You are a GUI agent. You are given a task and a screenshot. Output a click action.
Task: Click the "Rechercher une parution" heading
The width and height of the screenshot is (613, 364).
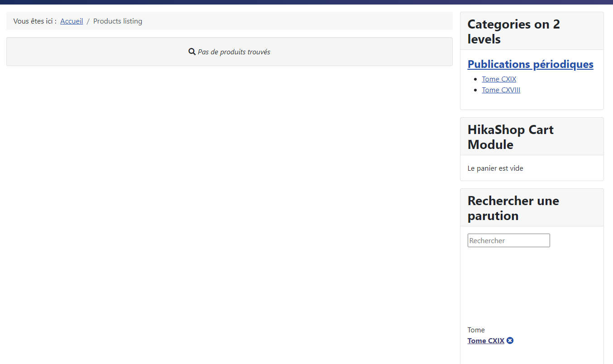pyautogui.click(x=513, y=208)
